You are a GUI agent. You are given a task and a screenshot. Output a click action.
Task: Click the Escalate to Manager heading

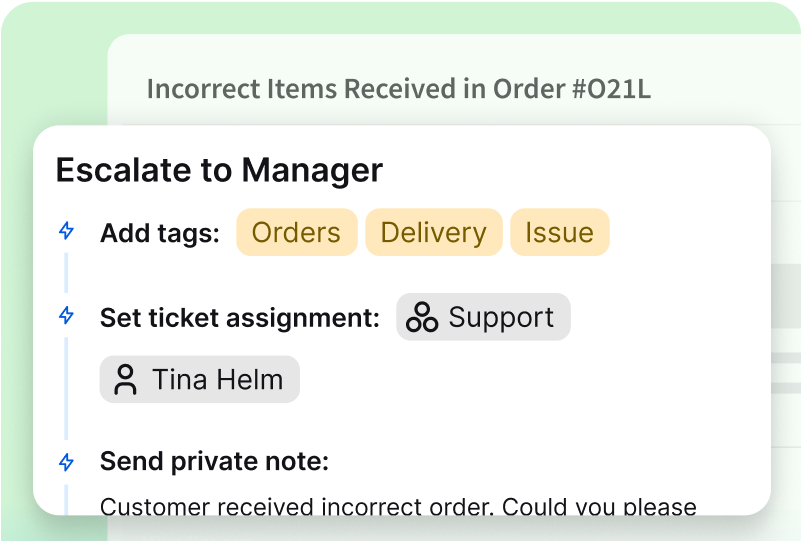[x=219, y=170]
